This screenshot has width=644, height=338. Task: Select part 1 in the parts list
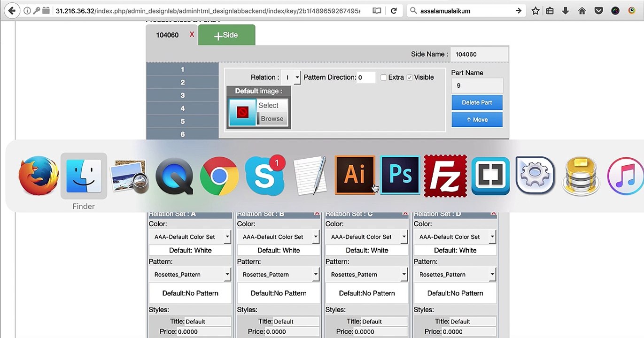(182, 69)
